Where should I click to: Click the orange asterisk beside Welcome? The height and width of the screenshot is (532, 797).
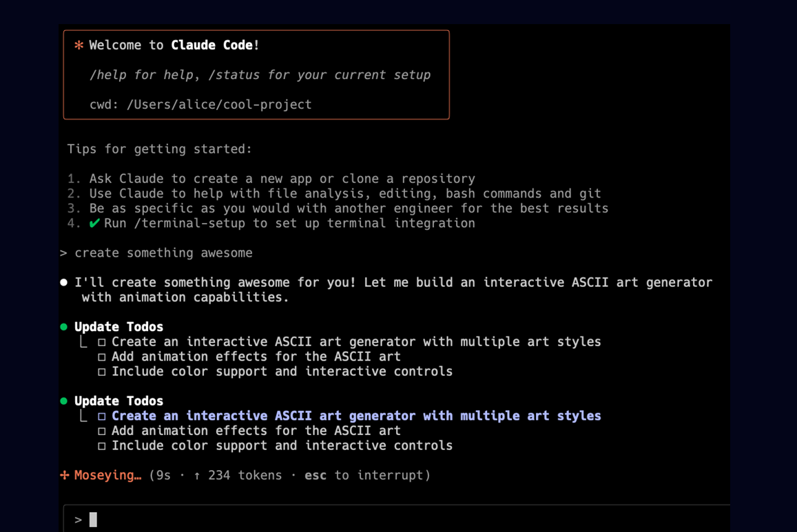[x=79, y=45]
